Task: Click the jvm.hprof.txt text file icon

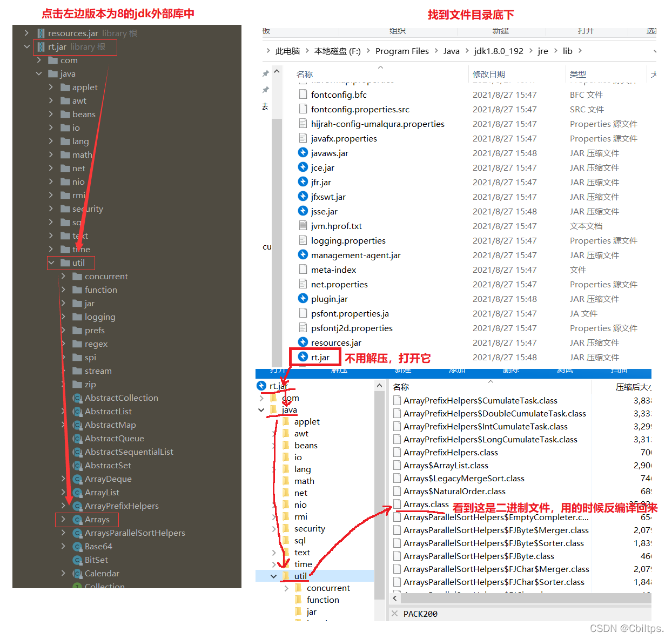Action: tap(303, 226)
